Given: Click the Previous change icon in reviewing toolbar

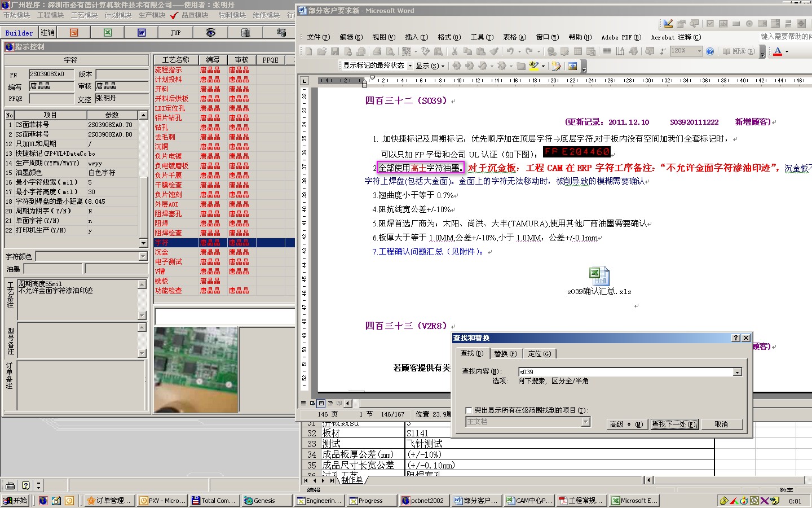Looking at the screenshot, I should pos(457,66).
